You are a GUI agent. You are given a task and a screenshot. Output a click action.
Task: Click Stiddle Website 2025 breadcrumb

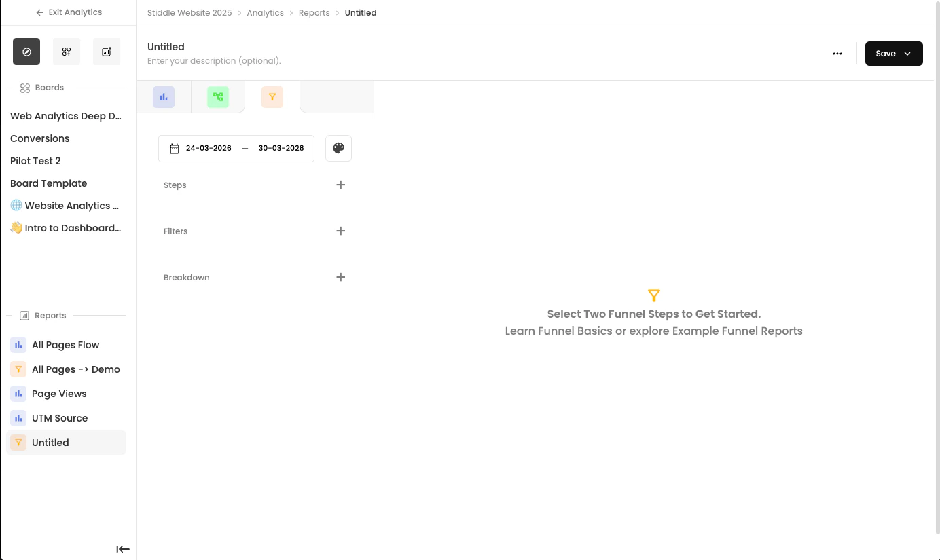[x=189, y=13]
